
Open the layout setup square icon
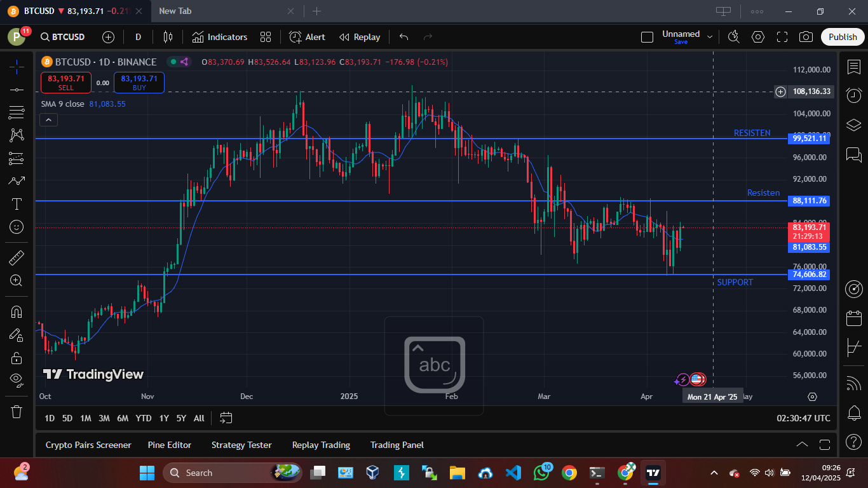[647, 37]
